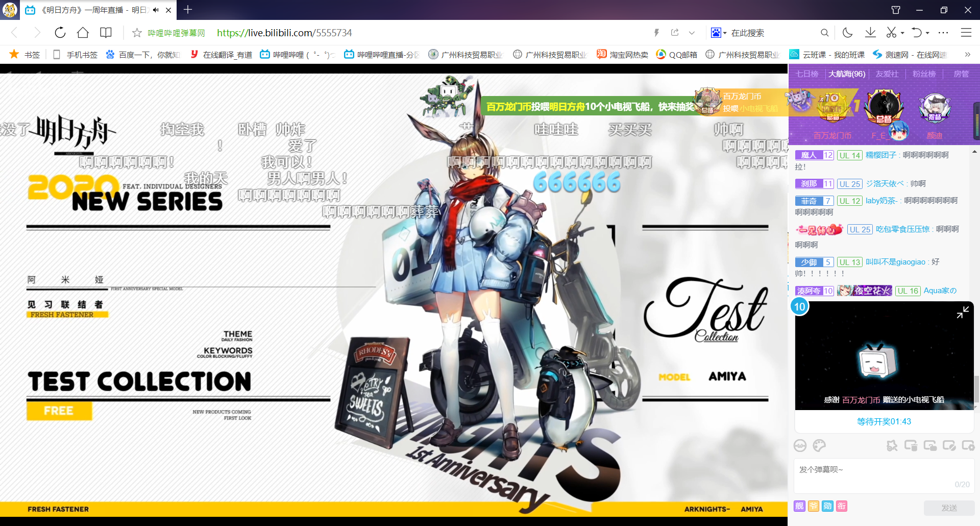The width and height of the screenshot is (980, 526).
Task: Open the reading mode book icon
Action: tap(106, 33)
